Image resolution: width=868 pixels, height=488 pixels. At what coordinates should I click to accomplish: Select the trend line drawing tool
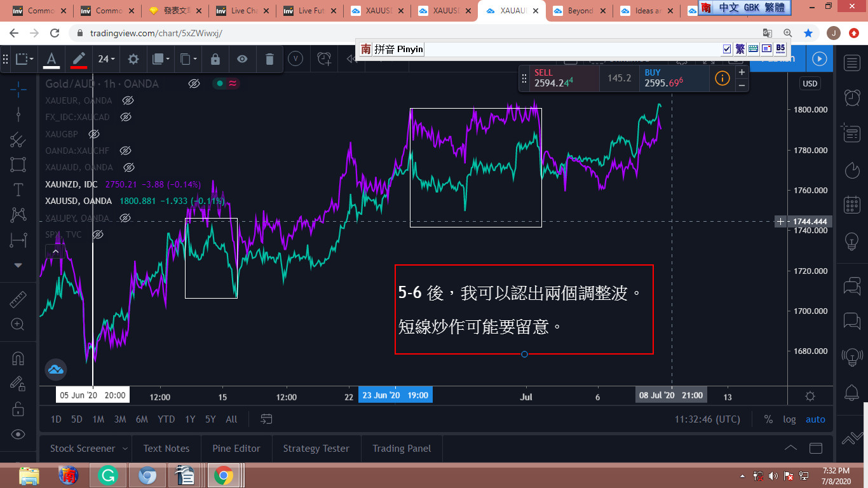(18, 114)
